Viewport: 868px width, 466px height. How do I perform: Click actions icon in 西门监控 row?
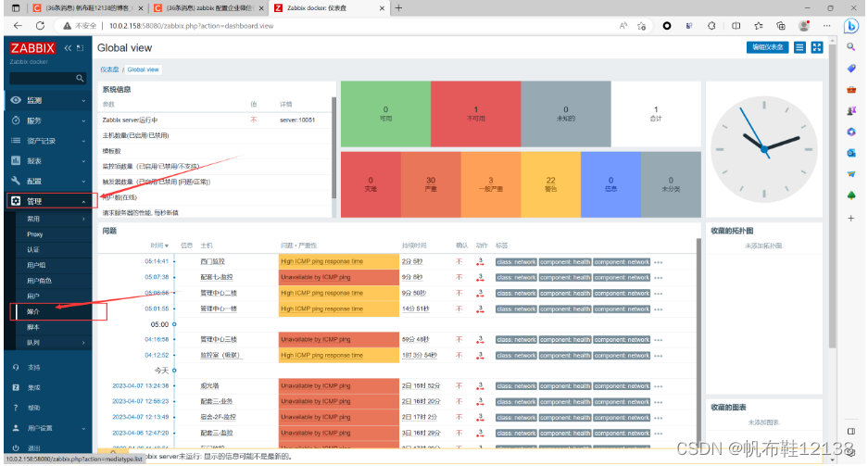480,262
